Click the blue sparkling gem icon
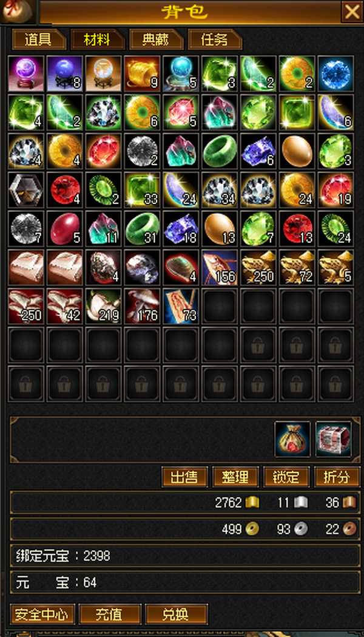364x637 pixels. pyautogui.click(x=335, y=73)
